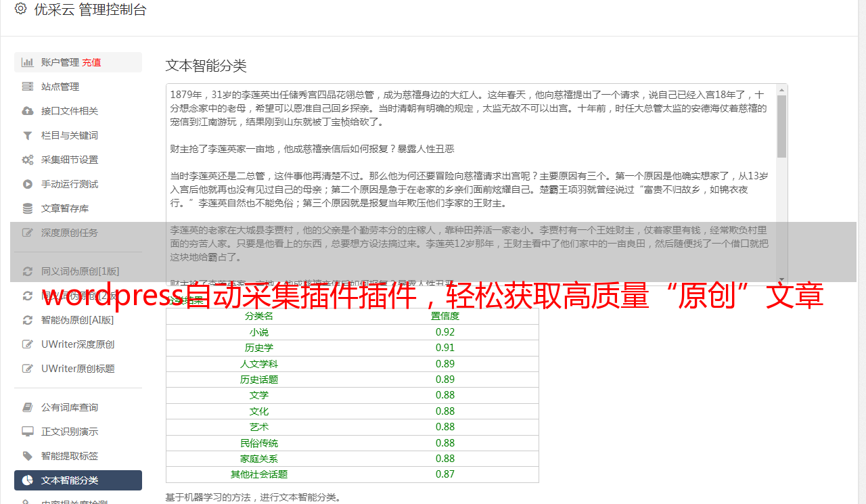The width and height of the screenshot is (866, 504).
Task: Select the 栏目与关键词 filter icon
Action: point(28,135)
